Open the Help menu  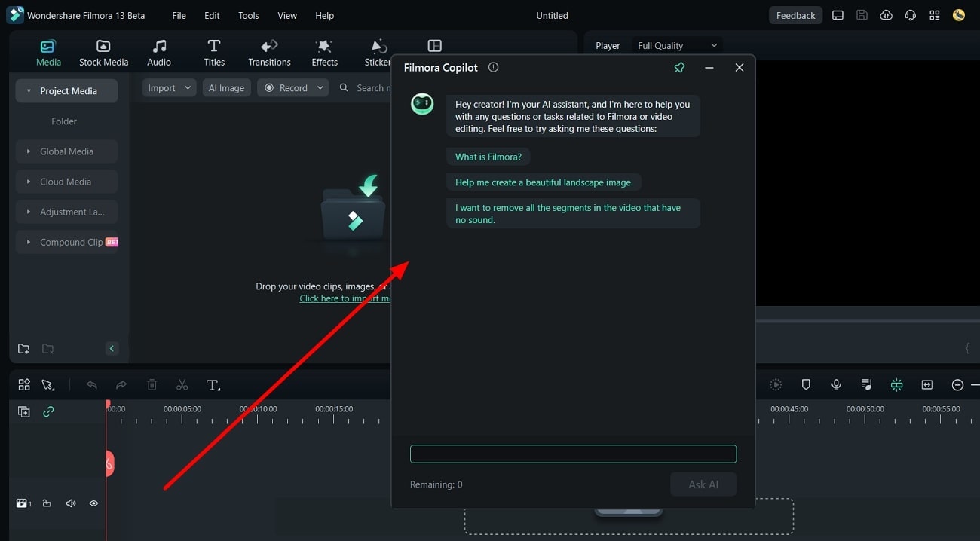tap(324, 15)
